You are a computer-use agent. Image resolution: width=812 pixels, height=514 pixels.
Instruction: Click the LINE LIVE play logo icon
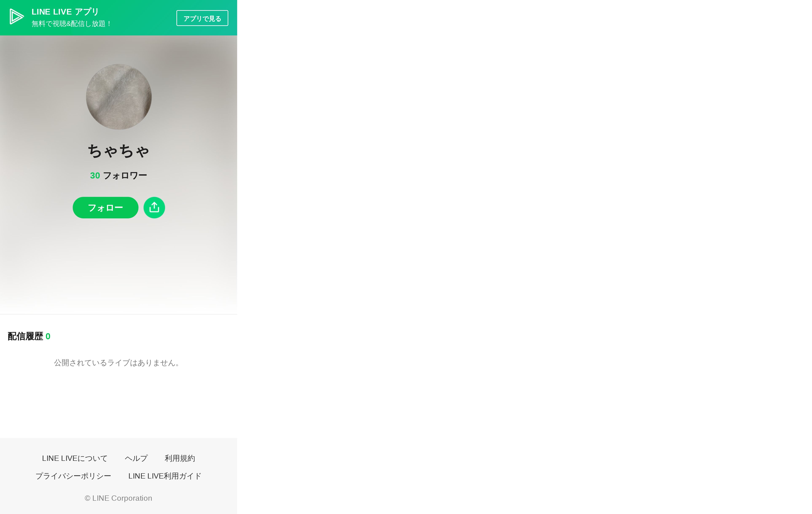pyautogui.click(x=16, y=16)
